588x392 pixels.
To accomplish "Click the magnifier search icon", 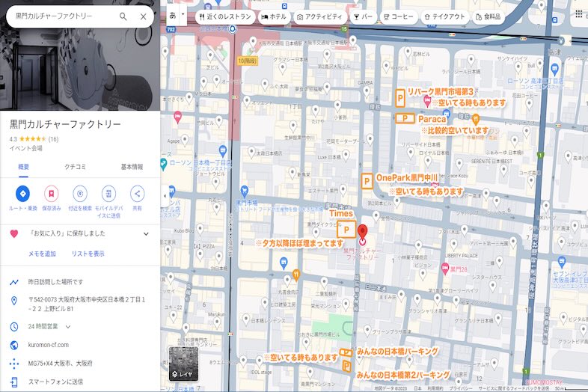I will coord(123,16).
